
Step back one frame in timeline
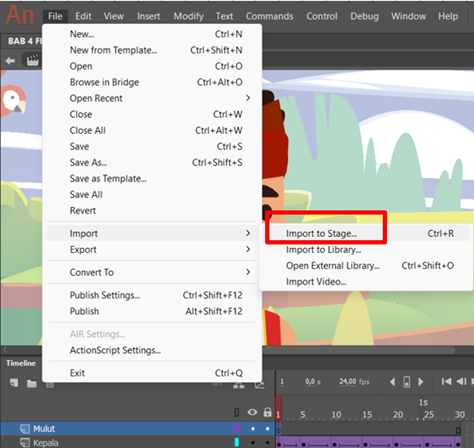coord(462,381)
